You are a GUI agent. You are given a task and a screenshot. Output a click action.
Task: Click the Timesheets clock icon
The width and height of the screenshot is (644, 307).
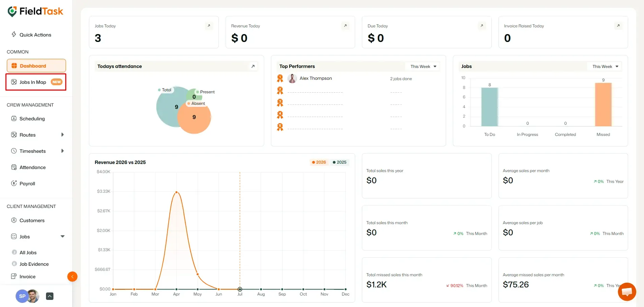point(14,151)
